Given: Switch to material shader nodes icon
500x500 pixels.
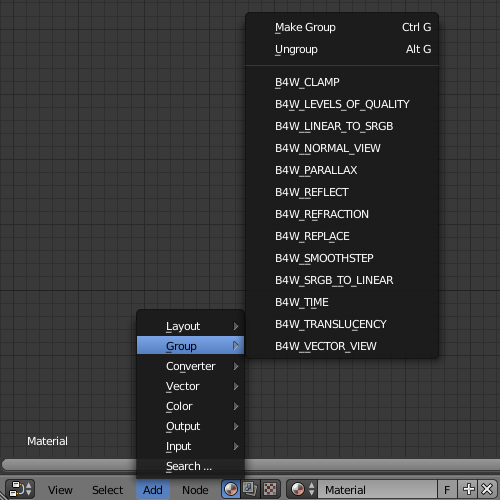Looking at the screenshot, I should [231, 489].
